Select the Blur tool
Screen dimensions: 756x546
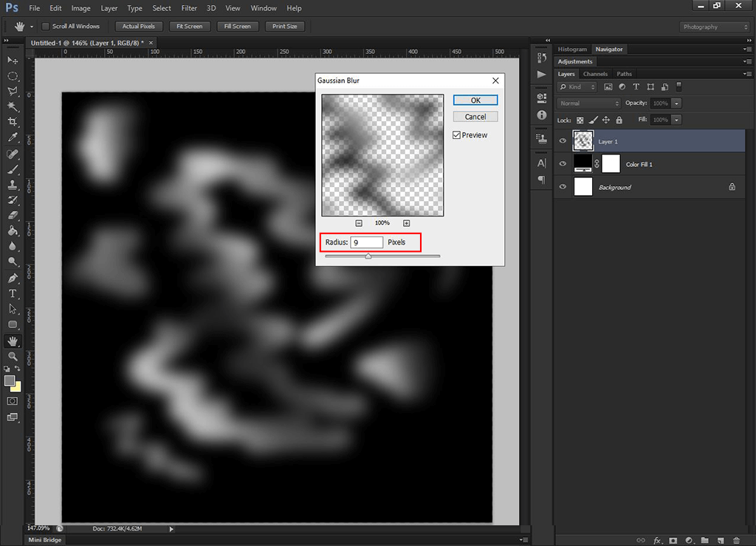click(13, 247)
